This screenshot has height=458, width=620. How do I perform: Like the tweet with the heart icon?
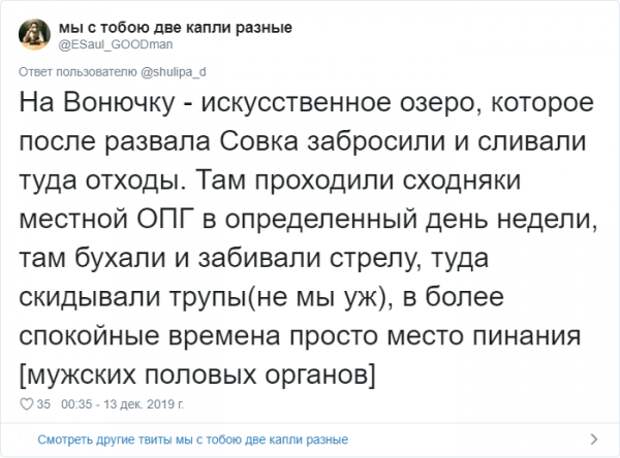(27, 404)
